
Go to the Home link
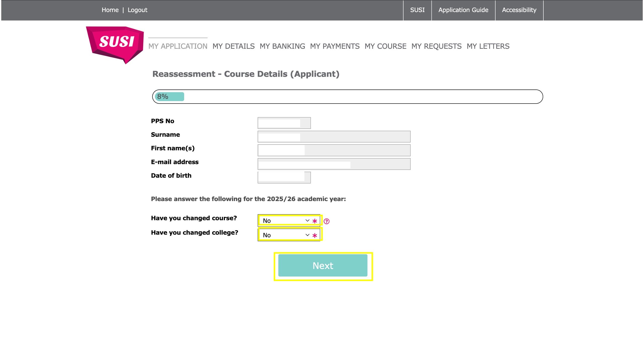pos(110,10)
